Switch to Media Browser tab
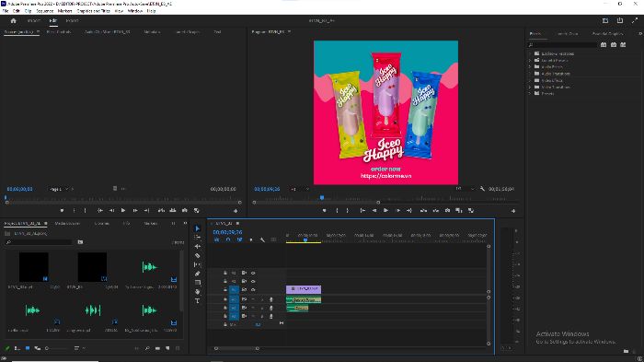644x362 pixels. (67, 223)
